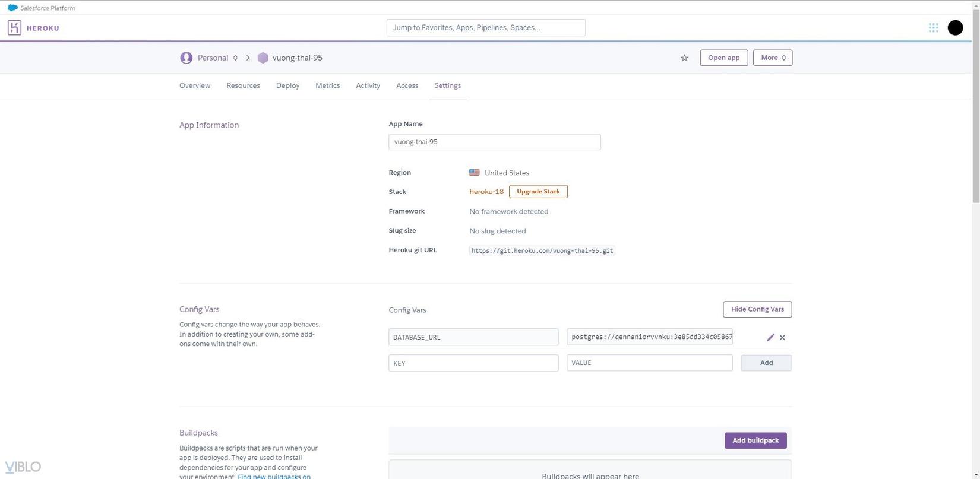Switch to the Overview tab
Image resolution: width=980 pixels, height=479 pixels.
195,85
